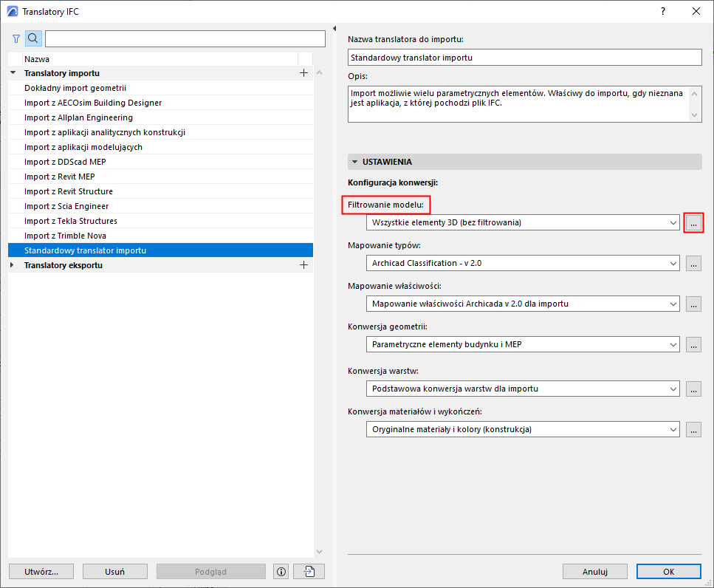Open Mapowanie właściwości options ellipsis button

[x=693, y=304]
